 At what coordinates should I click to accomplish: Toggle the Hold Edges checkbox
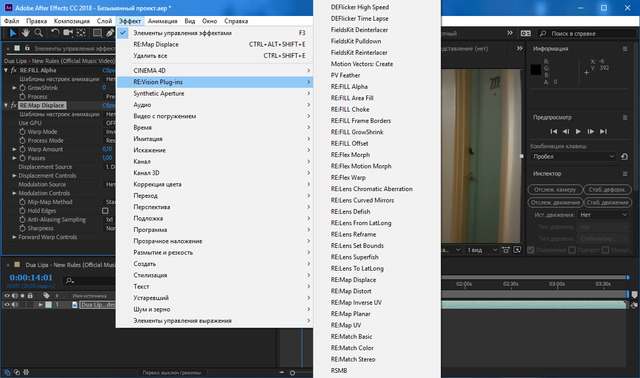[x=105, y=211]
